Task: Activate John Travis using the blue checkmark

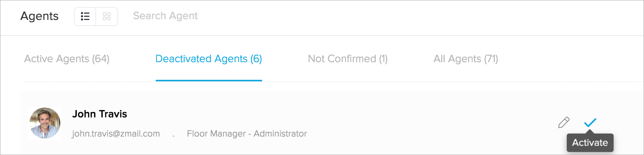Action: click(590, 122)
